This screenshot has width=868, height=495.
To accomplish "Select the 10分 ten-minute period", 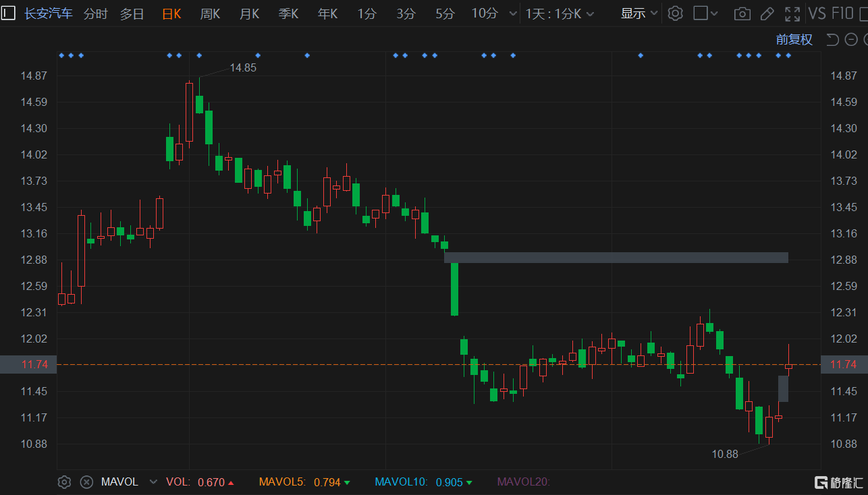I will click(x=485, y=13).
